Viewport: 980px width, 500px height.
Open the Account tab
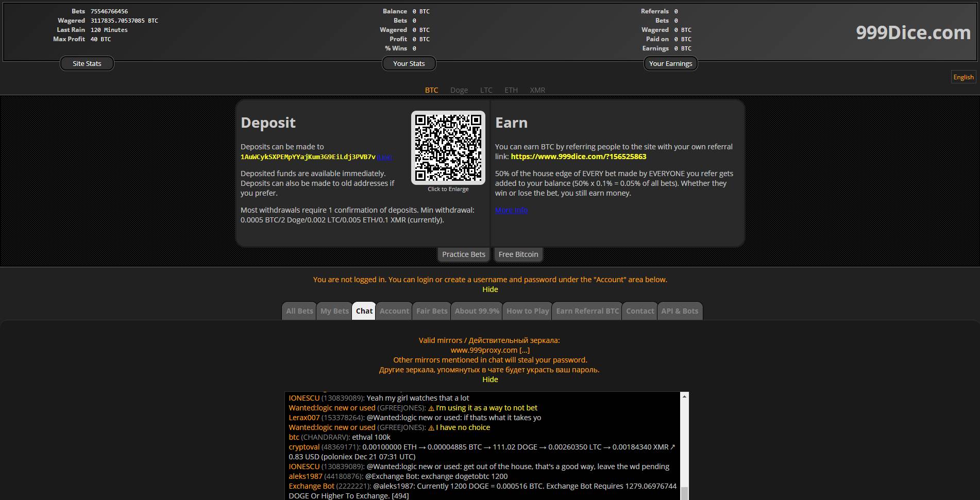pos(394,311)
